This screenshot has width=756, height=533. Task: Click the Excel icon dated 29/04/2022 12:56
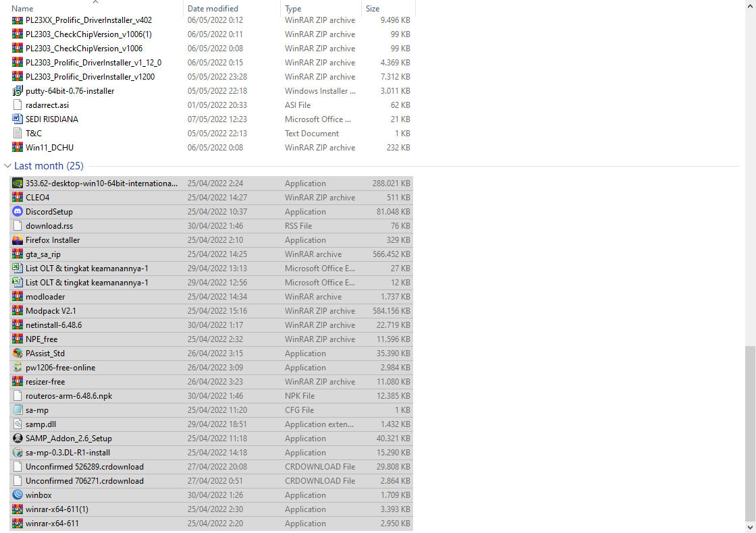click(x=18, y=283)
